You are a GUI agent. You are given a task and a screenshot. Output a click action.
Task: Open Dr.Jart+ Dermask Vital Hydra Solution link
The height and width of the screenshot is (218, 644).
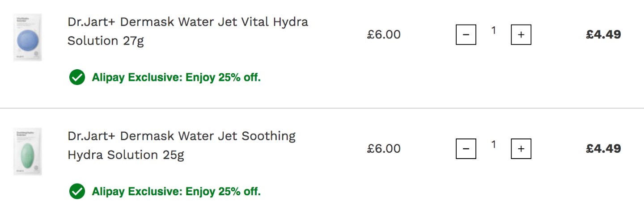coord(188,31)
